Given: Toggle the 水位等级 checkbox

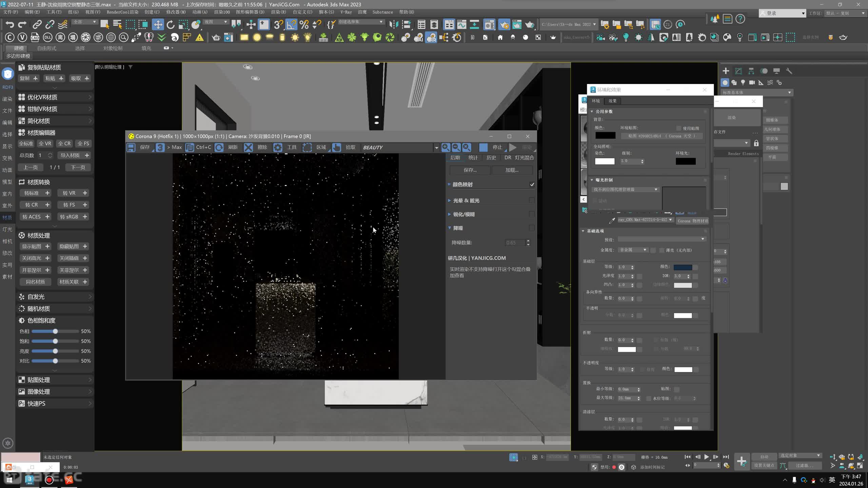Looking at the screenshot, I should click(649, 398).
